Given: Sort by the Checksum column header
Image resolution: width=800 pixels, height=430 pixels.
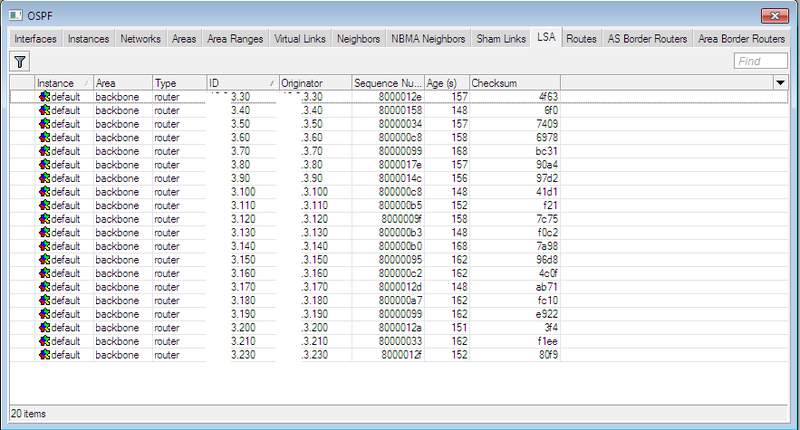Looking at the screenshot, I should pyautogui.click(x=515, y=83).
